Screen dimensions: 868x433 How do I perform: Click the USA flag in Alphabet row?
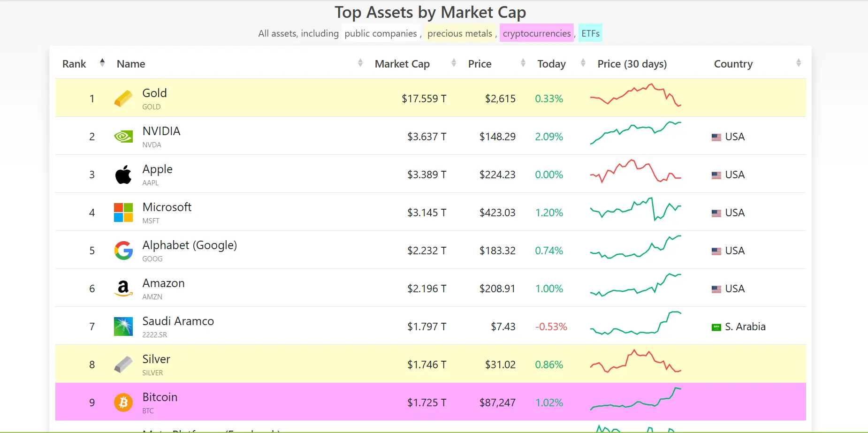coord(716,251)
